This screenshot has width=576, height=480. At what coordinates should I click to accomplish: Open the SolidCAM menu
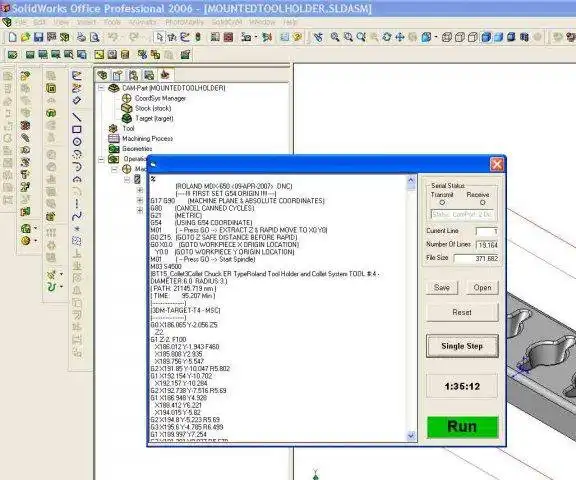click(x=227, y=22)
